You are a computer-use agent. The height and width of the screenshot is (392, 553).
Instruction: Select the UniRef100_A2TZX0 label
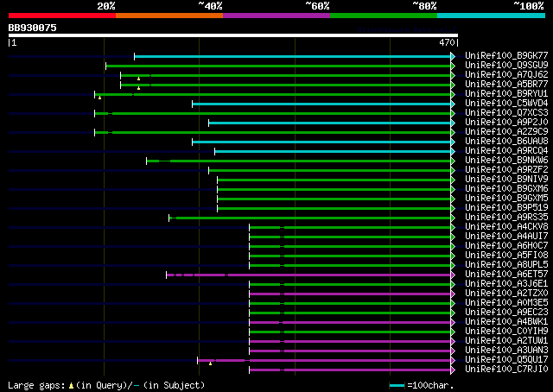click(506, 294)
